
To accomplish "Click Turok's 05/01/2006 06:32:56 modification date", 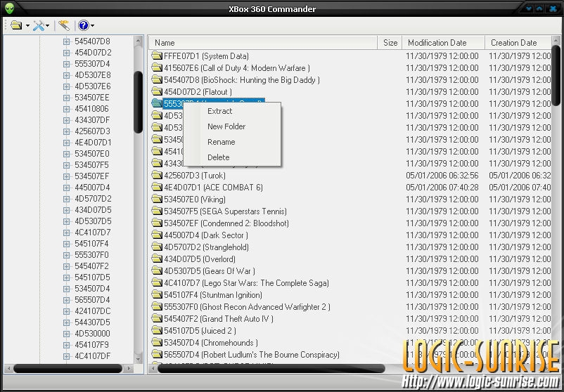I will click(x=442, y=176).
